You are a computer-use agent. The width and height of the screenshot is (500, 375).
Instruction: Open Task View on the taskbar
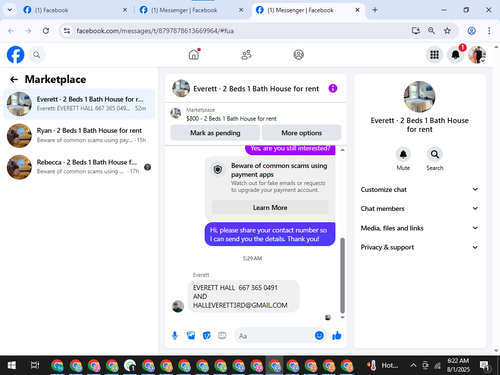pyautogui.click(x=35, y=365)
